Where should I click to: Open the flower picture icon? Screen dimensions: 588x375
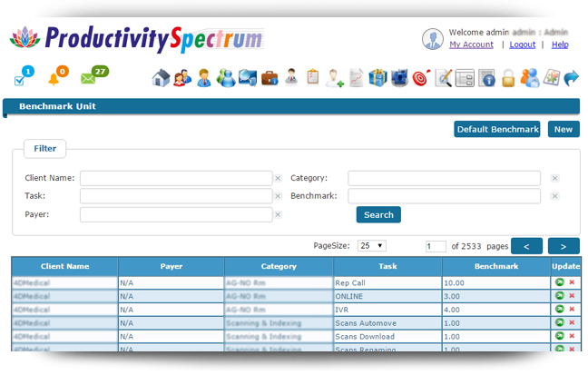point(552,78)
